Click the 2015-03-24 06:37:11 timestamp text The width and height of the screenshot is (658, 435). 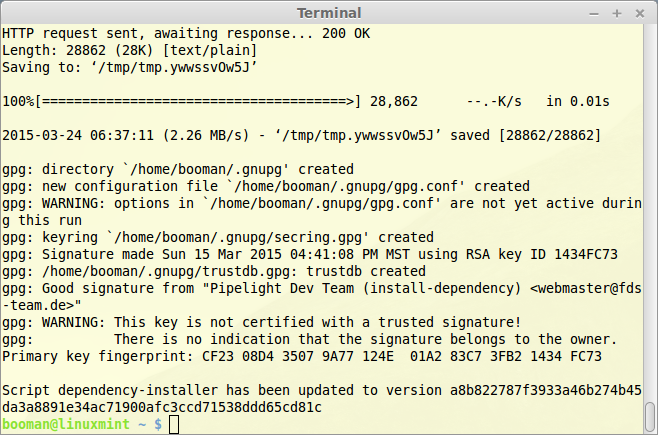pyautogui.click(x=78, y=135)
